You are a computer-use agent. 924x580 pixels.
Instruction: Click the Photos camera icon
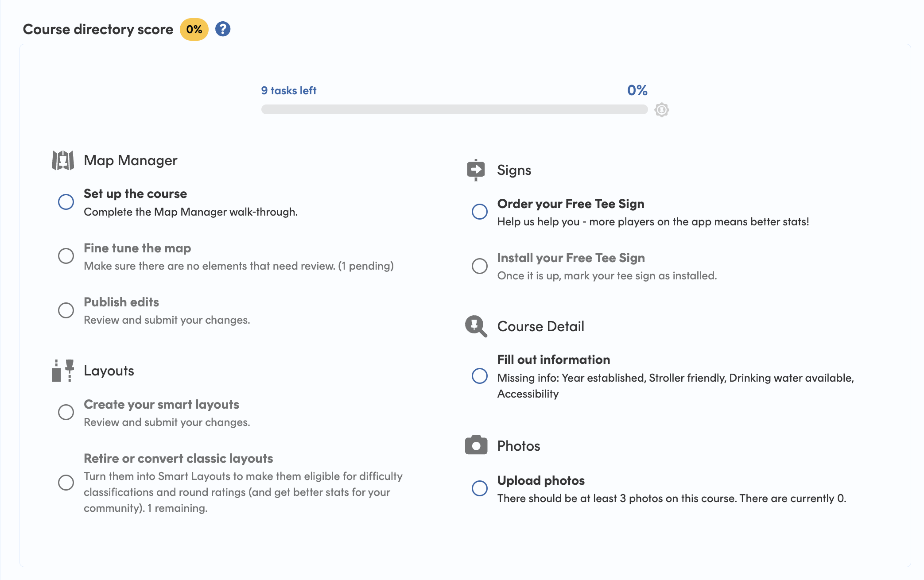[476, 445]
